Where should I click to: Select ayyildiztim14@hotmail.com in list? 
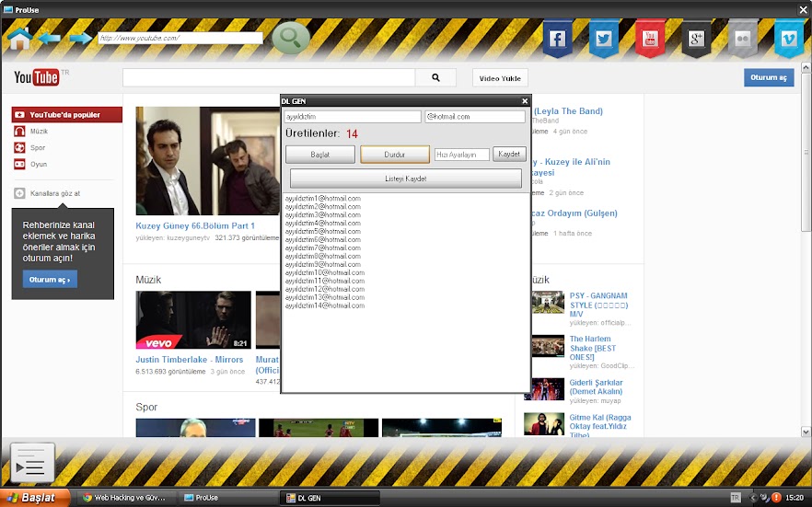[x=325, y=305]
